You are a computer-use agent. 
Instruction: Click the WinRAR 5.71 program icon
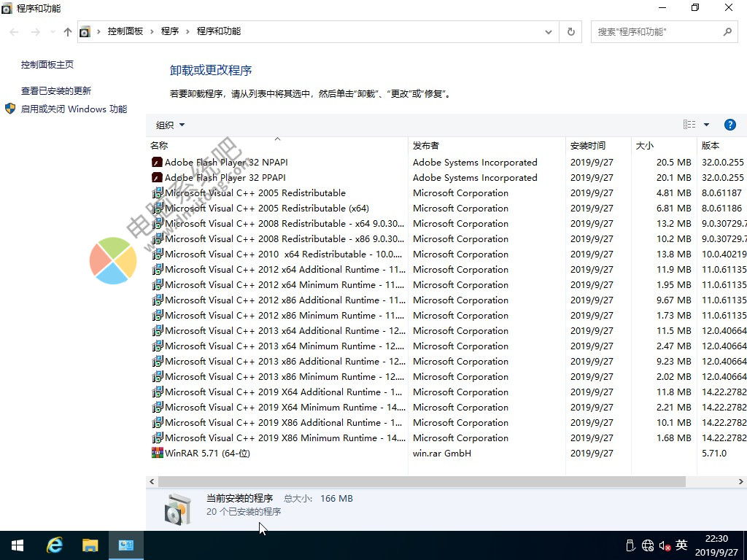click(158, 453)
